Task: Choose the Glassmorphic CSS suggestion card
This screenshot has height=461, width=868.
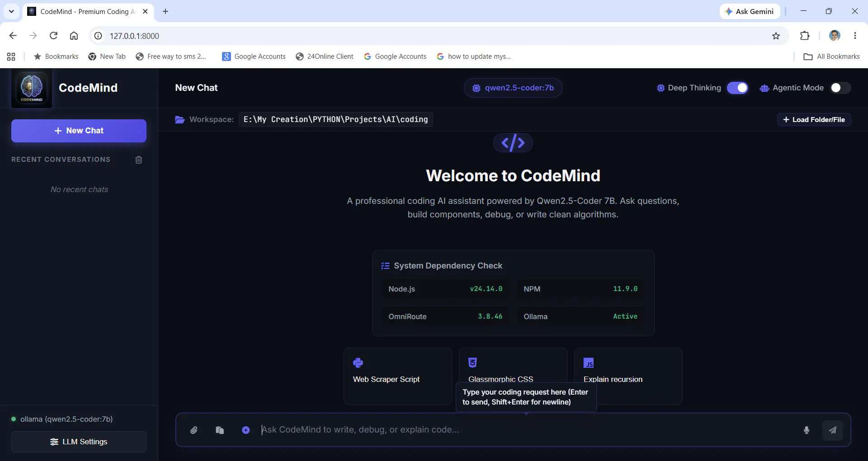Action: pos(513,365)
